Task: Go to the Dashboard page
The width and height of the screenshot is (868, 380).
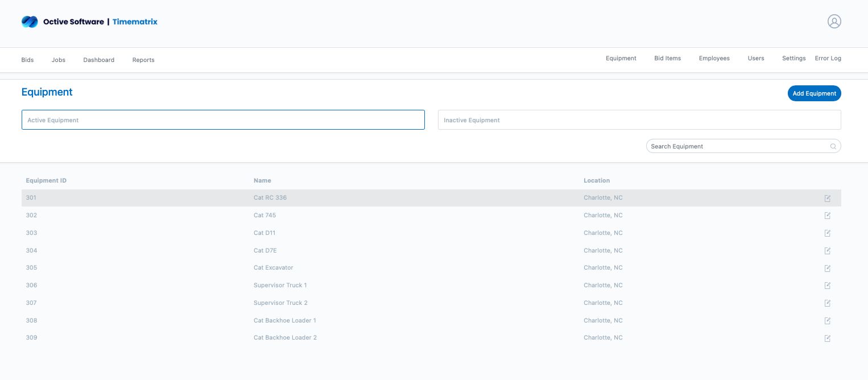Action: pyautogui.click(x=98, y=60)
